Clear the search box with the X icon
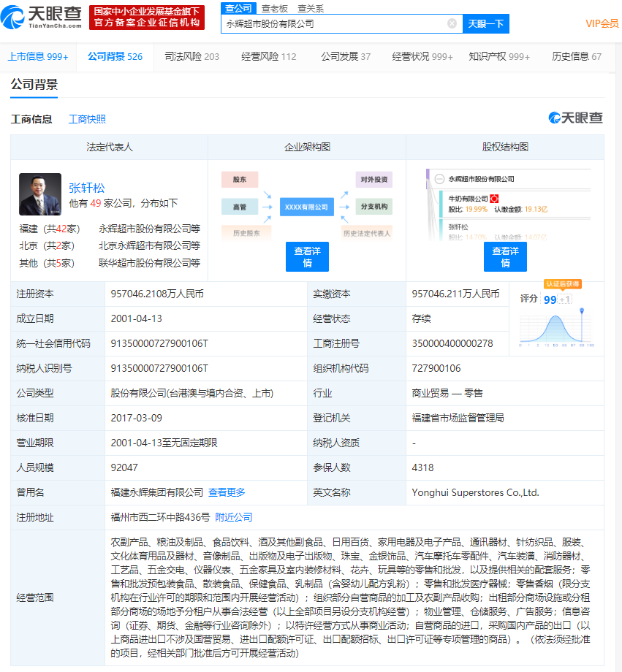The height and width of the screenshot is (672, 622). pos(452,23)
